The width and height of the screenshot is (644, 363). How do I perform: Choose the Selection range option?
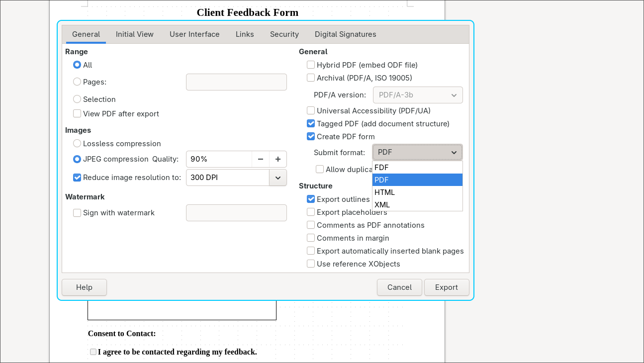point(77,99)
